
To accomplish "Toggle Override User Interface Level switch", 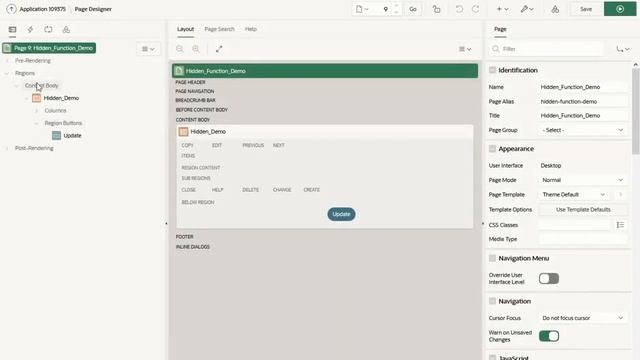I will (549, 279).
